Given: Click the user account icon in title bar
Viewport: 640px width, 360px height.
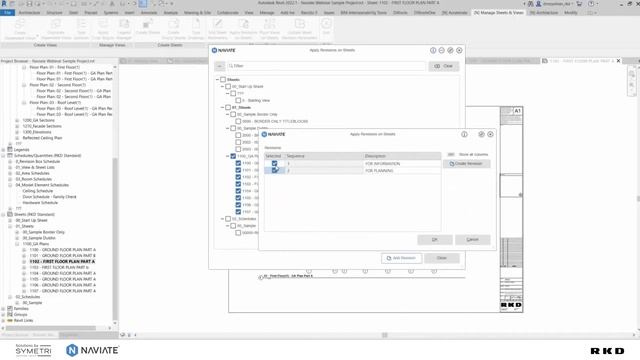Looking at the screenshot, I should (x=539, y=4).
